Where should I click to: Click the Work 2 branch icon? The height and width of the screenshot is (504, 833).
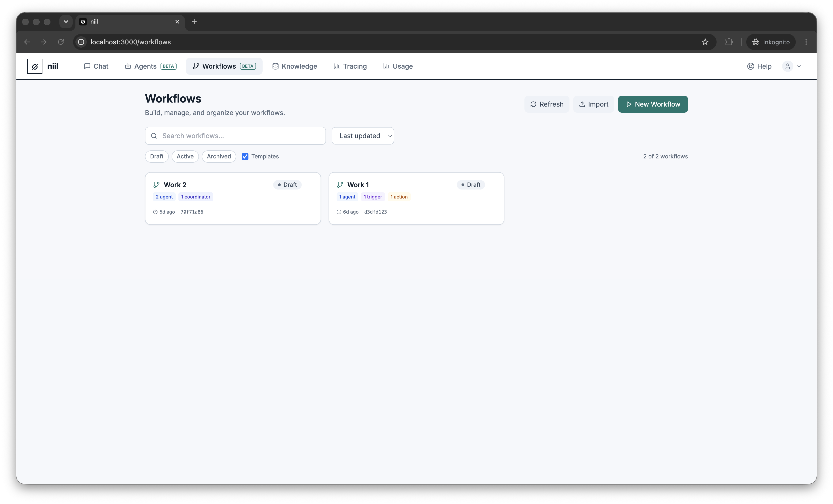point(156,185)
